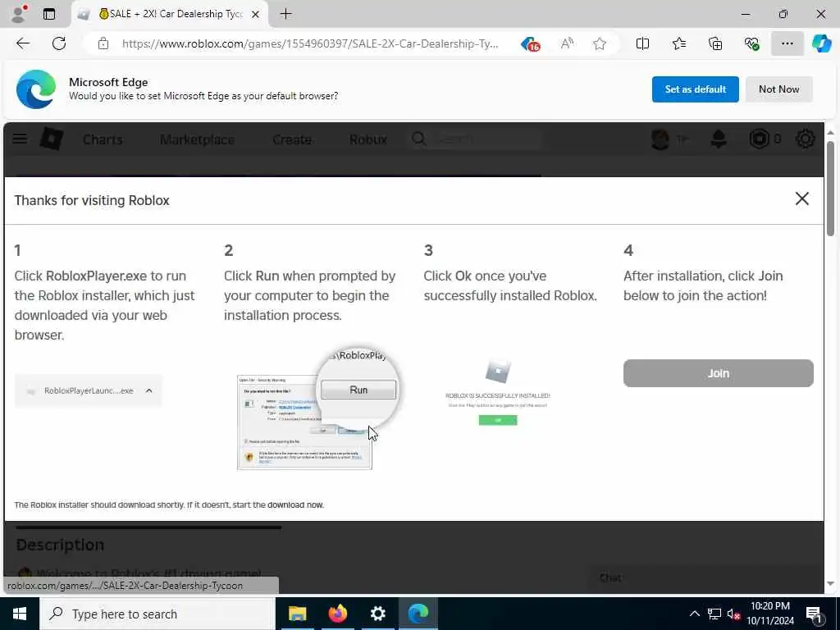
Task: Expand RobloxPlayerLauncher.exe download chevron
Action: click(x=149, y=390)
